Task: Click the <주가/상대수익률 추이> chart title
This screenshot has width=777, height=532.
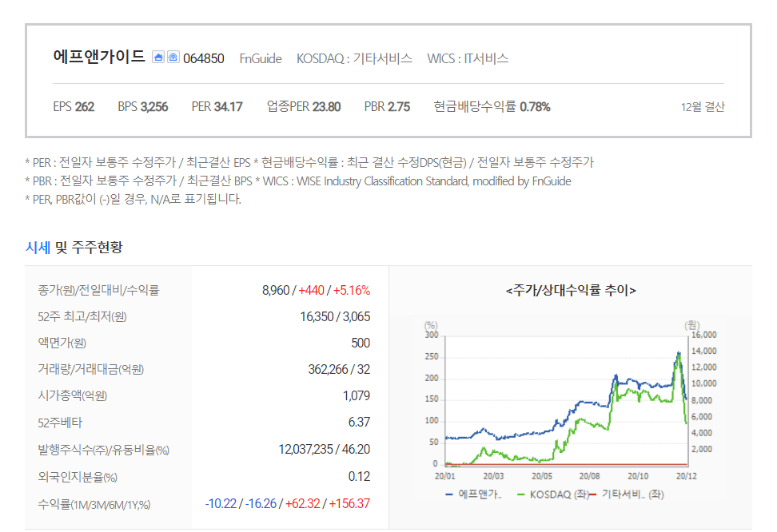Action: [x=571, y=290]
